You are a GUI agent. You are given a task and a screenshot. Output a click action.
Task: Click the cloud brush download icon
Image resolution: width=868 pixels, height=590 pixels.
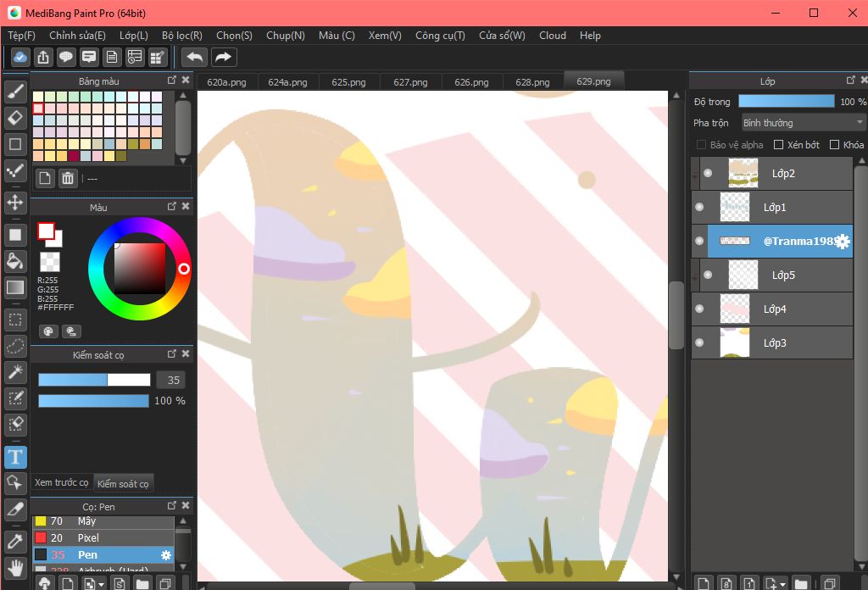coord(45,583)
